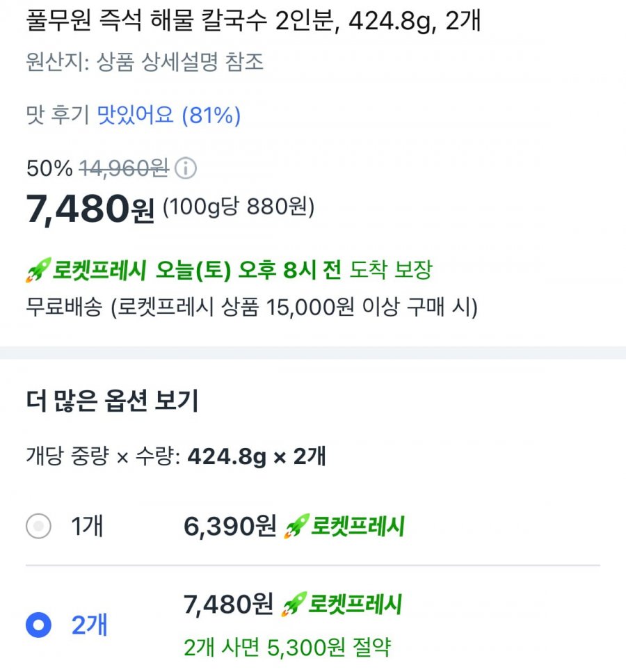Tap the 원산지 상품 상세설명 참조 text
The image size is (626, 672).
pyautogui.click(x=145, y=62)
